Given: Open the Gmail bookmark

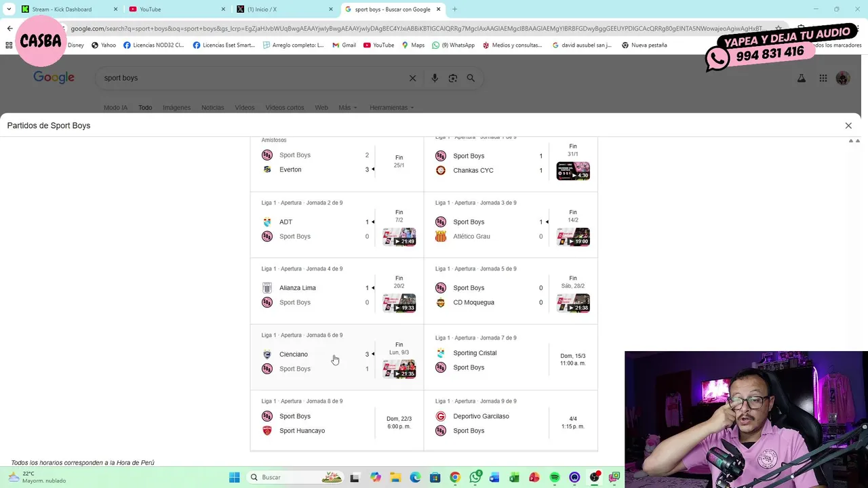Looking at the screenshot, I should (x=344, y=45).
